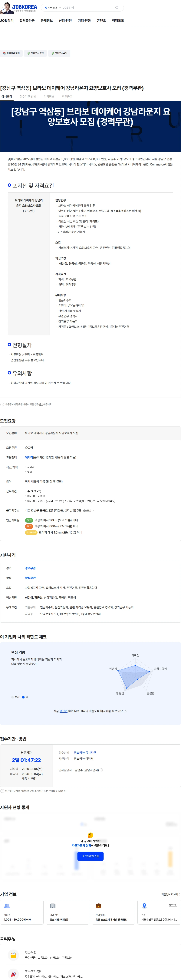
Task: Open the 지역 전체 region dropdown
Action: click(x=53, y=8)
